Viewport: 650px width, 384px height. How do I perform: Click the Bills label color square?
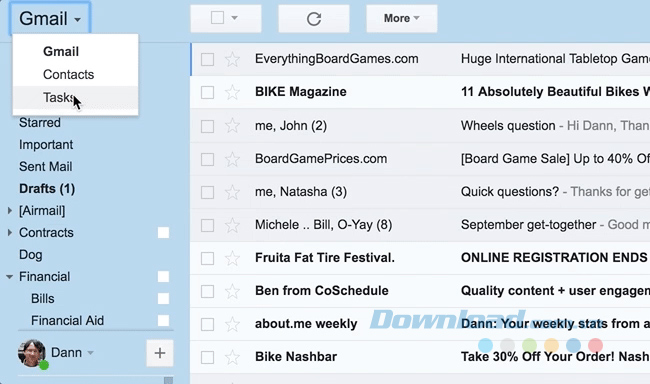(163, 299)
